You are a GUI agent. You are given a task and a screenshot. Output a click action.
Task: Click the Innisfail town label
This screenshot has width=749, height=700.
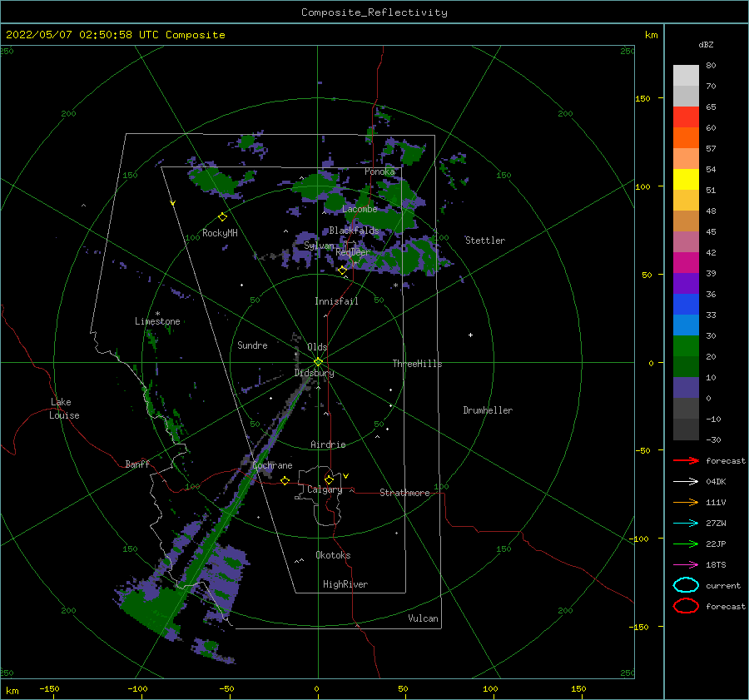[x=336, y=301]
